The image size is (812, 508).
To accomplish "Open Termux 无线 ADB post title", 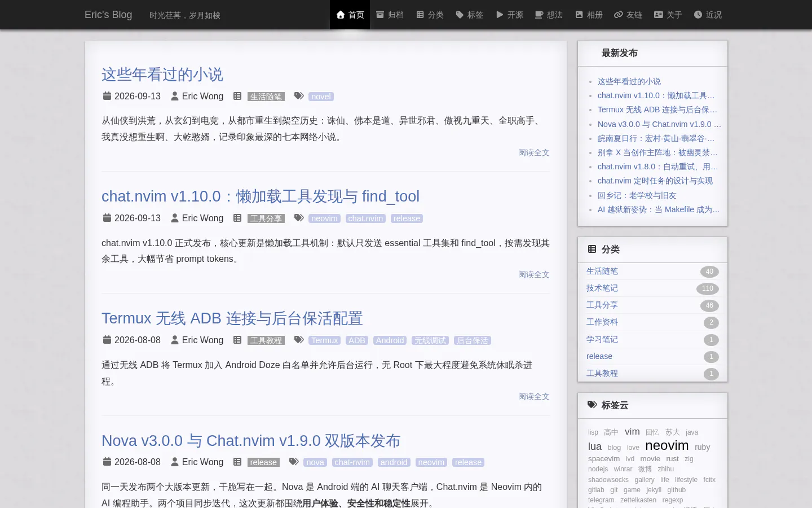I will 232,318.
